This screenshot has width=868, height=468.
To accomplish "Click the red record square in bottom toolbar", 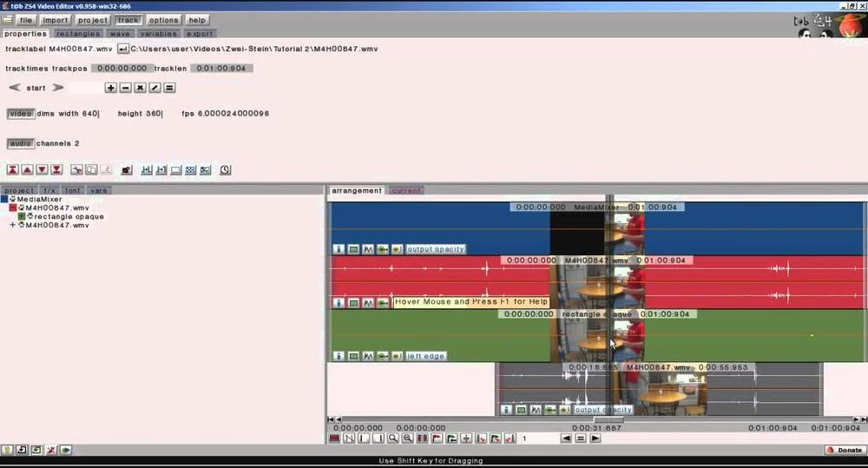I will (334, 438).
